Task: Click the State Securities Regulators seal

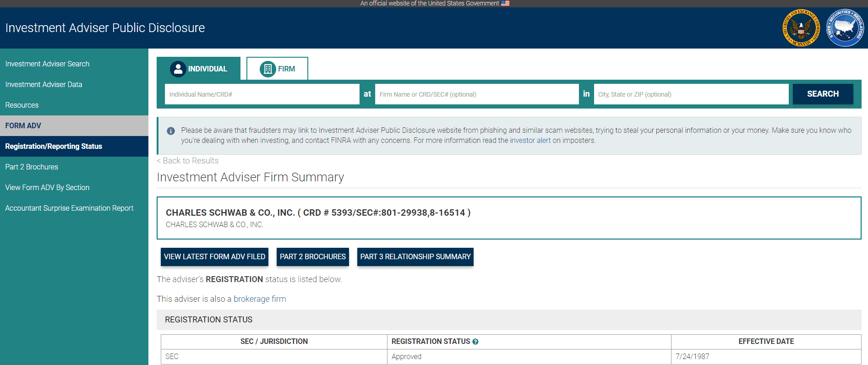Action: click(845, 28)
